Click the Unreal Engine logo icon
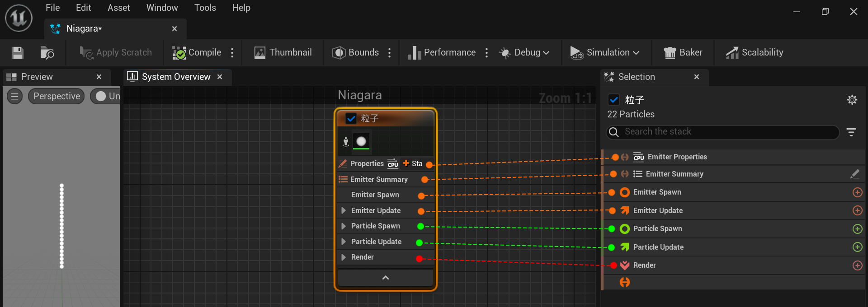Viewport: 868px width, 307px height. [x=19, y=18]
